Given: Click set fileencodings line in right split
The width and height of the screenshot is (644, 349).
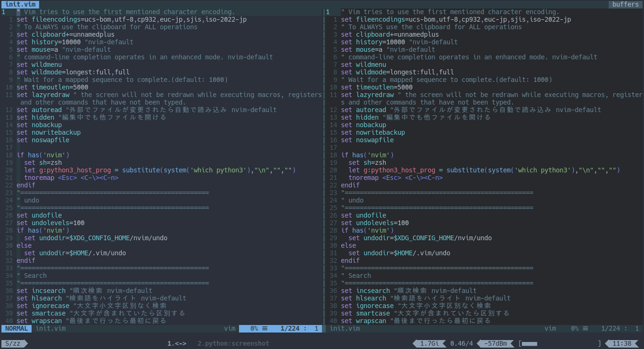Looking at the screenshot, I should 456,19.
